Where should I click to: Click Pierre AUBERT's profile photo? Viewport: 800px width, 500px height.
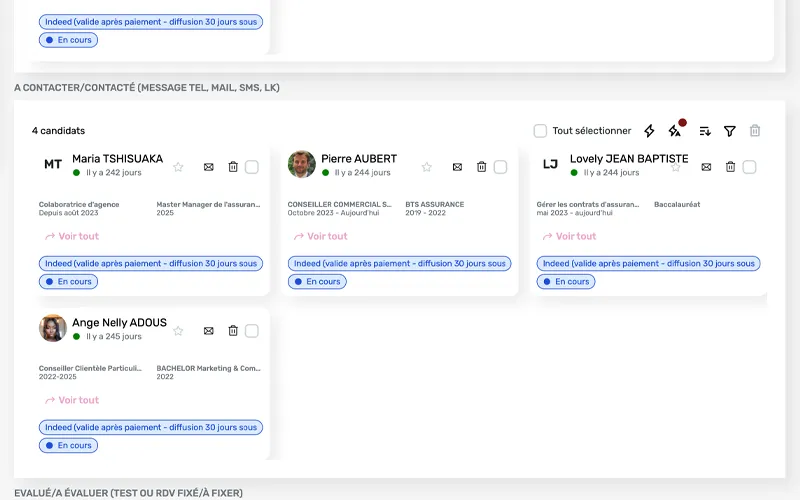(x=302, y=165)
